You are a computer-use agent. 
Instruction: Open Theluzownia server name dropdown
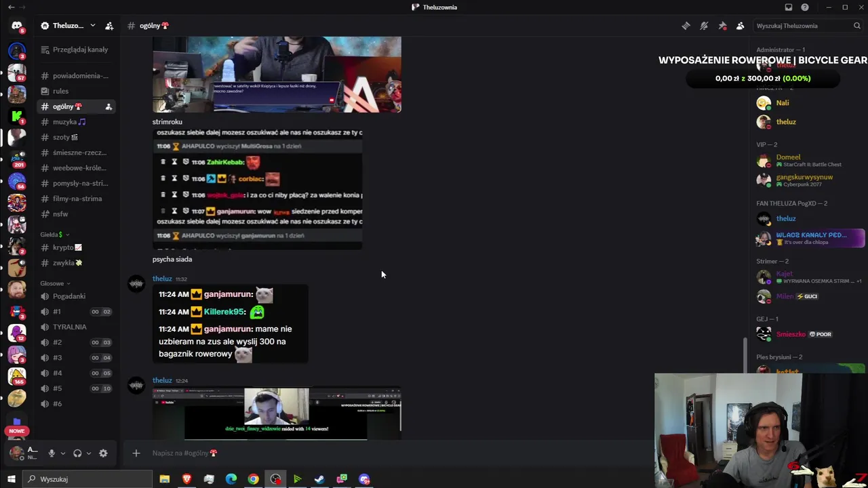(x=68, y=26)
